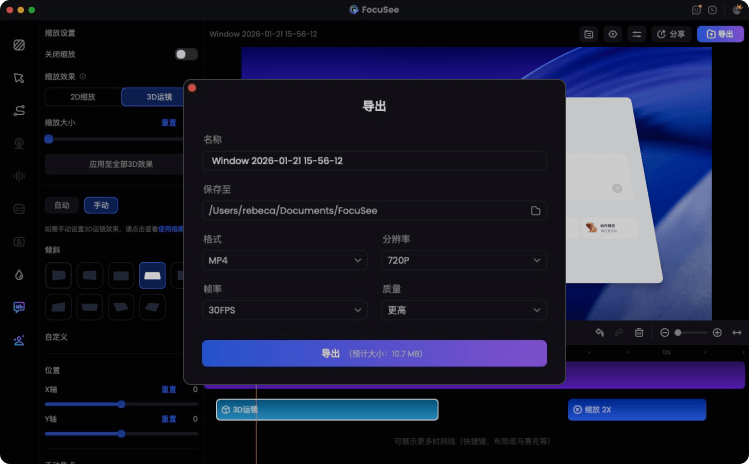The width and height of the screenshot is (749, 464).
Task: Close the 导出 dialog with red button
Action: (192, 88)
